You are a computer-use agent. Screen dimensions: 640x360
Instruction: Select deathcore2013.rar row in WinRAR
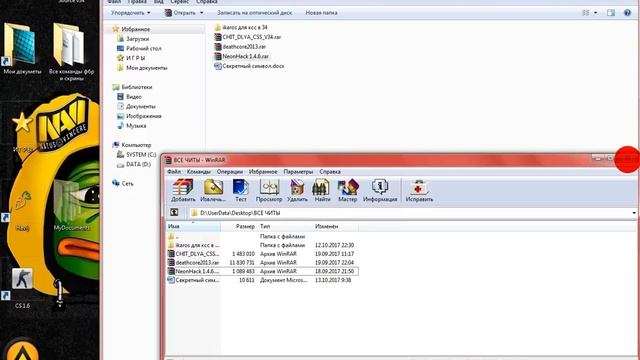[262, 262]
